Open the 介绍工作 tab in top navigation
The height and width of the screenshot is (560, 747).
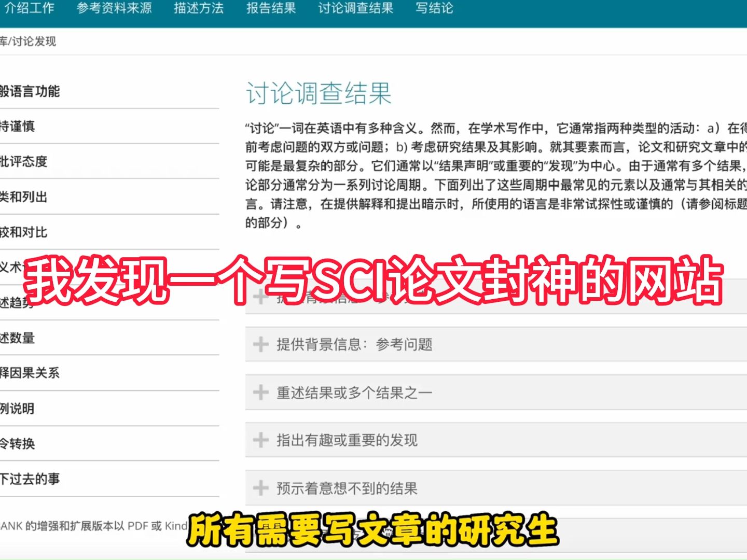pyautogui.click(x=29, y=8)
